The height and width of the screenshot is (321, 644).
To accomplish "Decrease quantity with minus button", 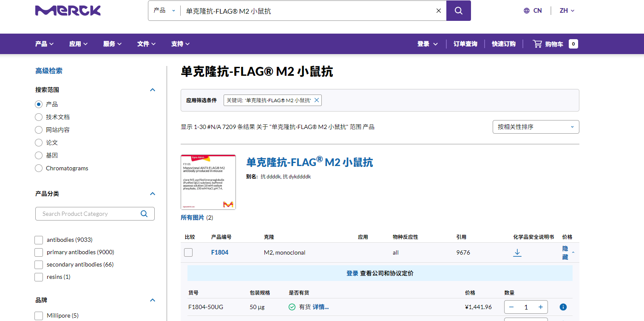I will (511, 307).
